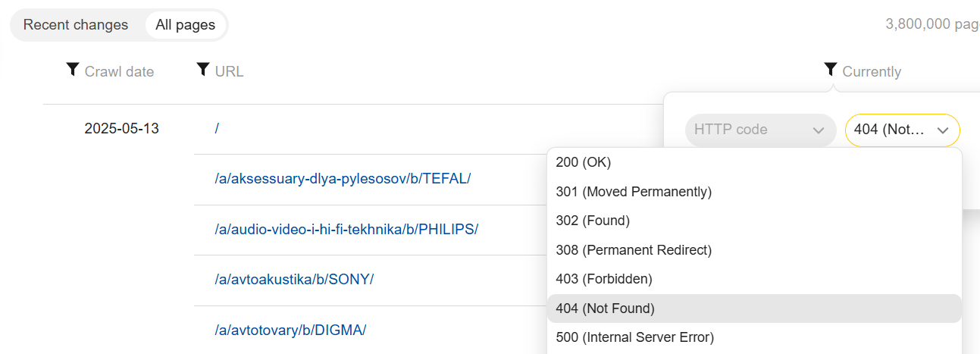
Task: Pick 302 (Found) in dropdown list
Action: [x=593, y=221]
